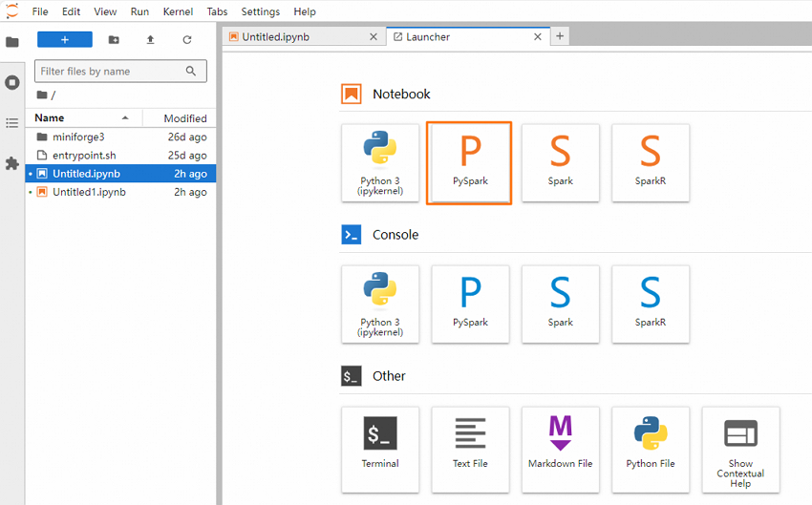Show the Table of Contents panel
The height and width of the screenshot is (505, 812).
(x=12, y=123)
